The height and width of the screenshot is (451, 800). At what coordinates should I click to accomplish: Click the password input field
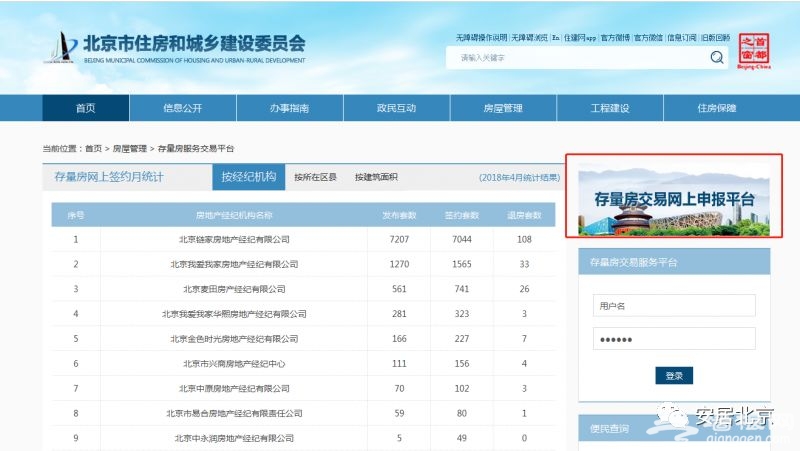(x=674, y=339)
